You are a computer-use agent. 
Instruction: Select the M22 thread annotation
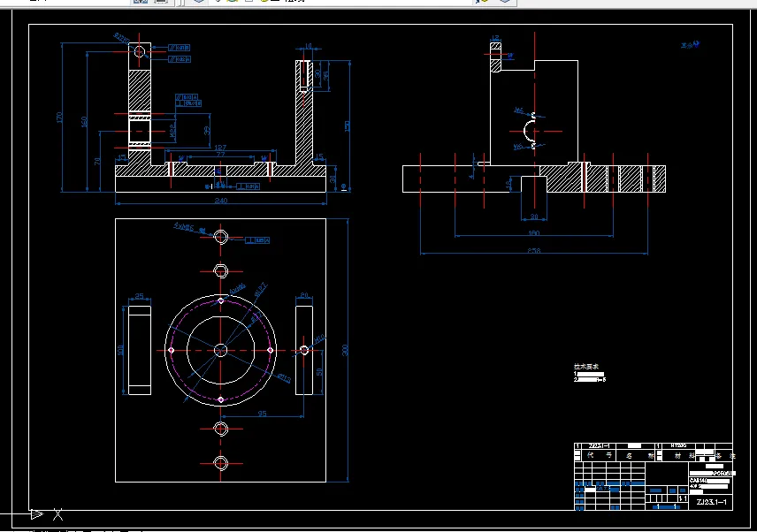(x=172, y=130)
